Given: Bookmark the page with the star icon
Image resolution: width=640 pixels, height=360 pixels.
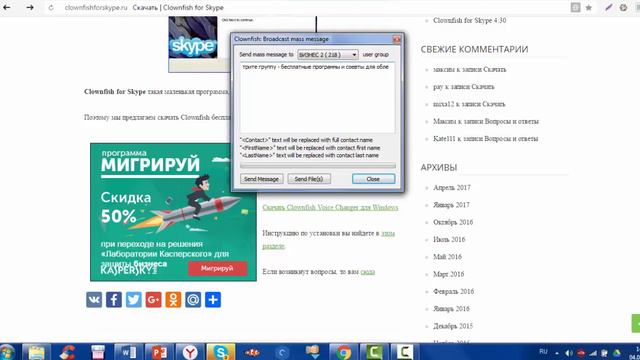Looking at the screenshot, I should (589, 7).
